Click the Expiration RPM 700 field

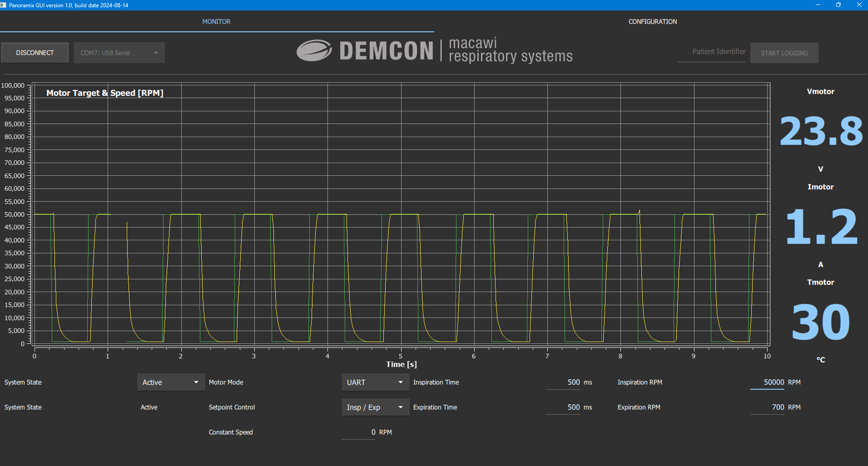pos(768,407)
